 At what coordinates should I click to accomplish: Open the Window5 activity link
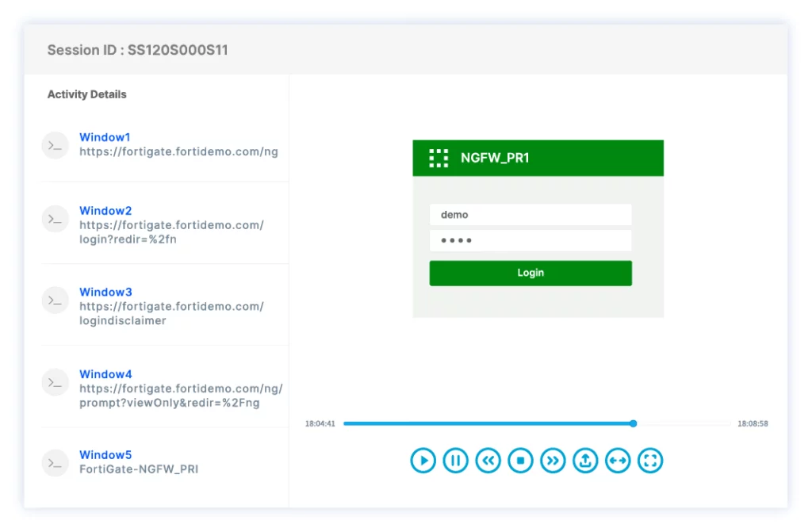(105, 455)
